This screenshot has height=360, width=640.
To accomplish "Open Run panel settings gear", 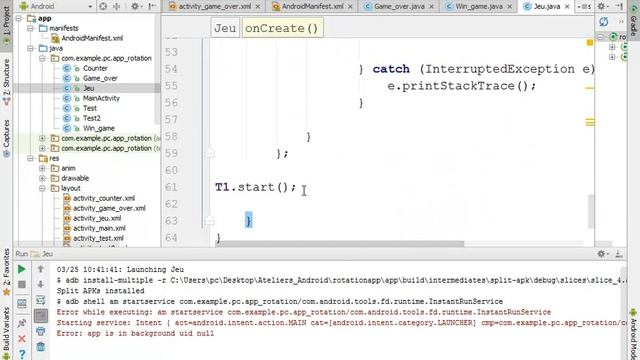I will click(602, 254).
